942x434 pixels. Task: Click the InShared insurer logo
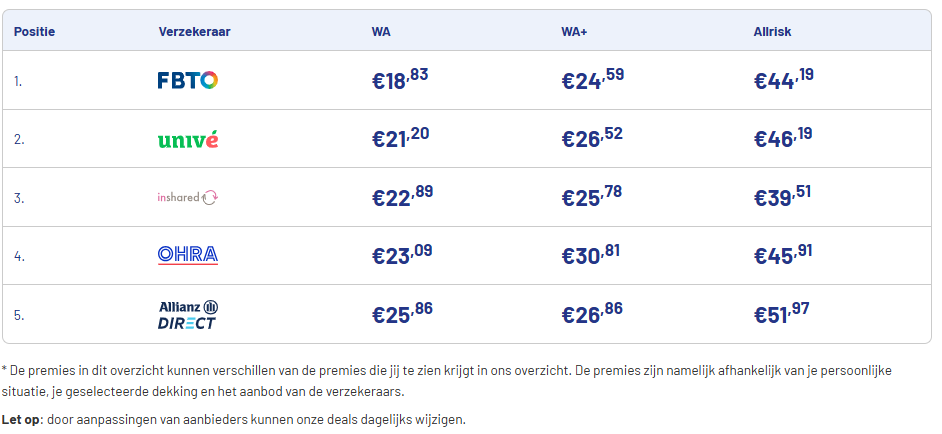(188, 197)
